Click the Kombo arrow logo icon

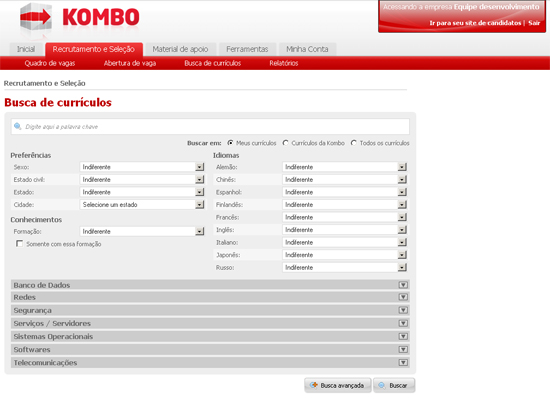pos(35,17)
